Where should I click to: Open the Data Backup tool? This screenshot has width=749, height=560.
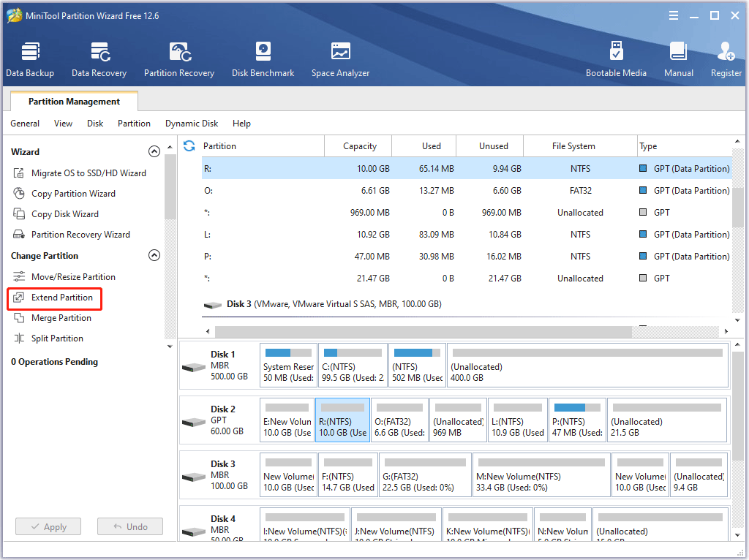pos(29,60)
